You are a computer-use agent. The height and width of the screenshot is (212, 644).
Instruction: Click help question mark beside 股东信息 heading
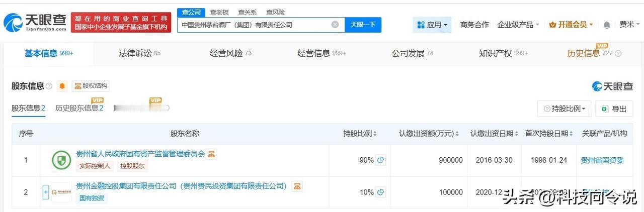pyautogui.click(x=49, y=86)
